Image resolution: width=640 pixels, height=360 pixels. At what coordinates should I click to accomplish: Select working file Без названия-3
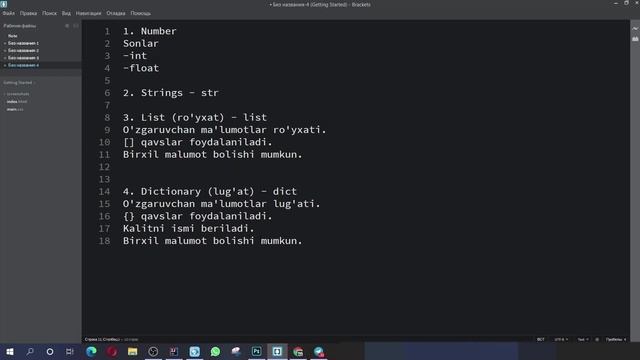(x=23, y=58)
